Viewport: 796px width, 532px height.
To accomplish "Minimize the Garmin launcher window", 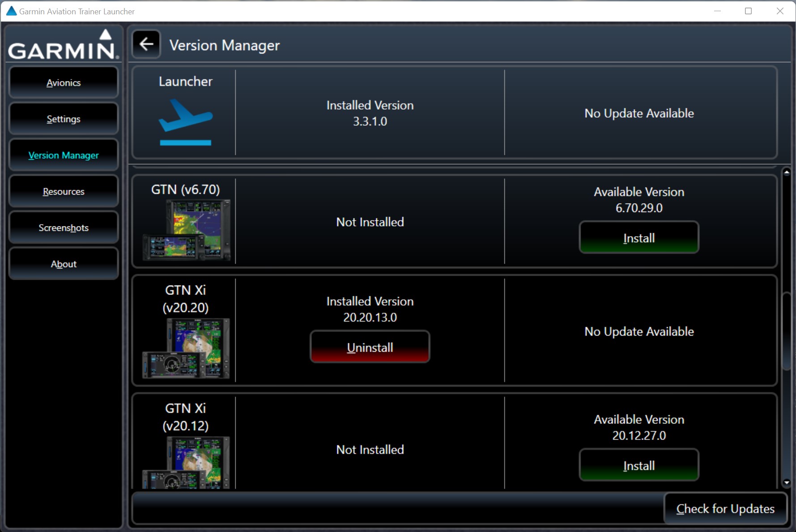I will tap(717, 11).
